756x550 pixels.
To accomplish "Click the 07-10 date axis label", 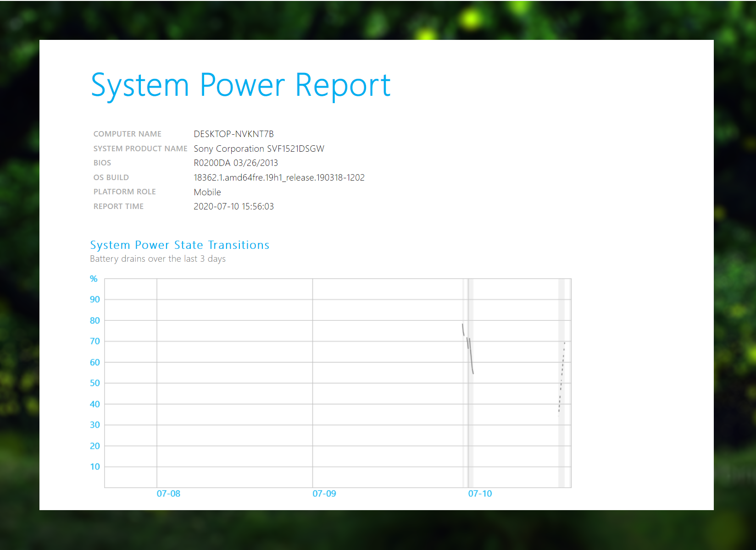I will click(x=480, y=494).
